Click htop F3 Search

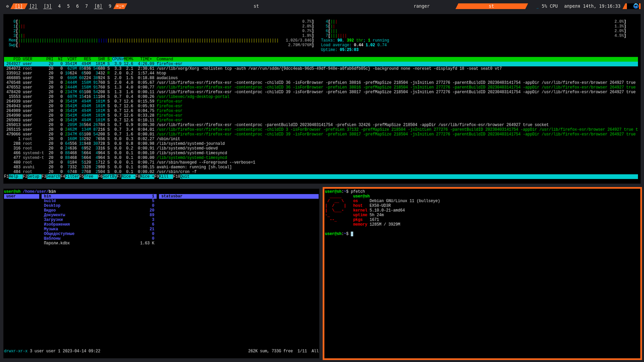(x=51, y=176)
